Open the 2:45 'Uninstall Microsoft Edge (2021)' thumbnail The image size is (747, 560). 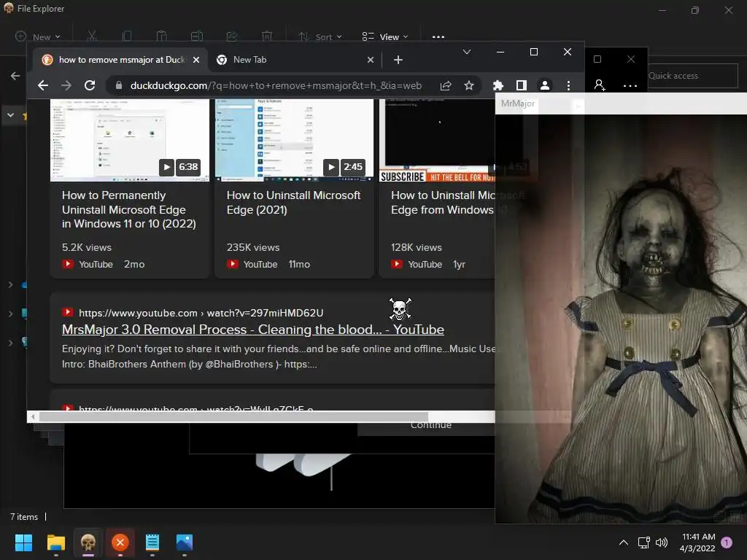(x=294, y=140)
